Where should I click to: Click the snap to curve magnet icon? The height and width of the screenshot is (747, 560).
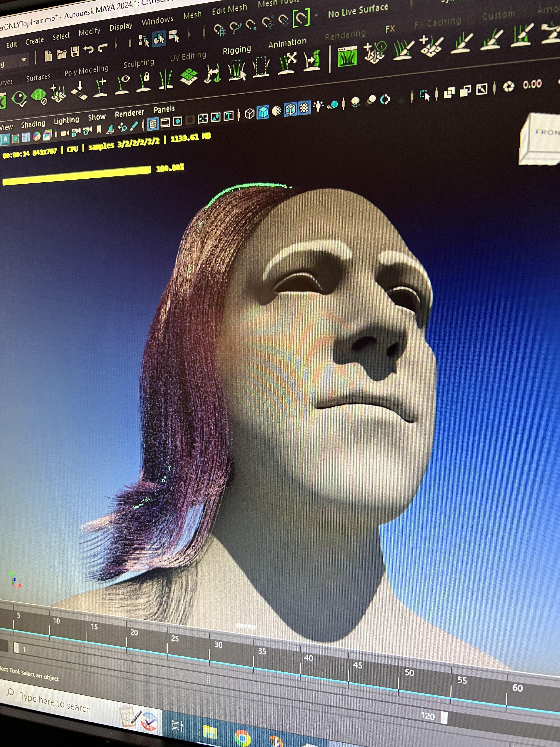click(x=235, y=27)
